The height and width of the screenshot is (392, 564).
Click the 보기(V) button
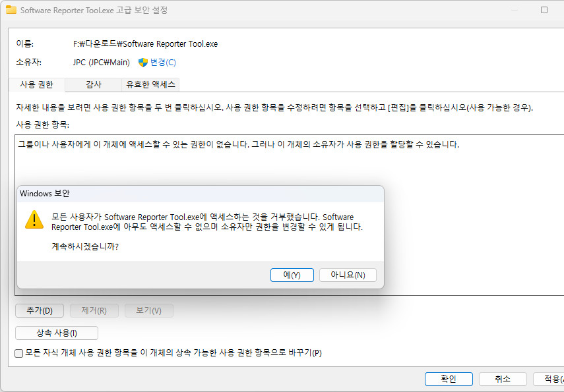pyautogui.click(x=148, y=310)
